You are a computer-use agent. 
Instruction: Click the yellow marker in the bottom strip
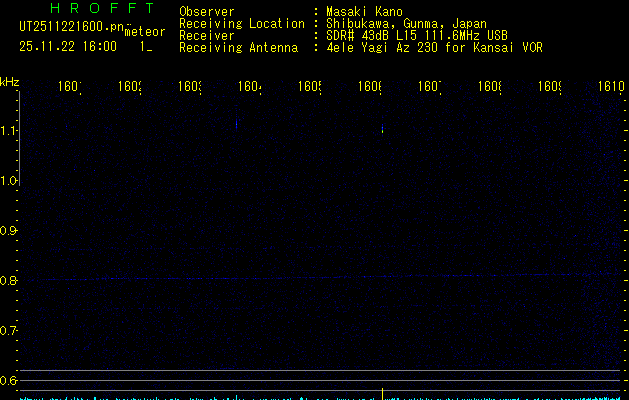[x=383, y=393]
